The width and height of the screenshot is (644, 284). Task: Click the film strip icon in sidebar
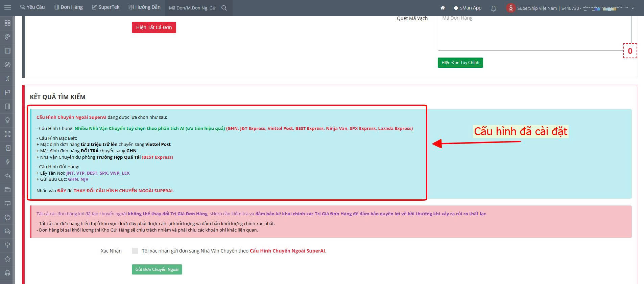7,51
